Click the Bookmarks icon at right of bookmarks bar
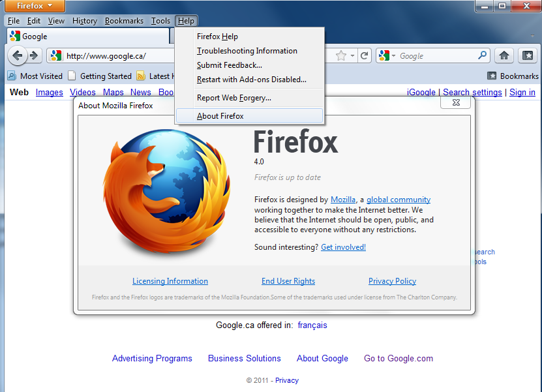 [x=492, y=76]
